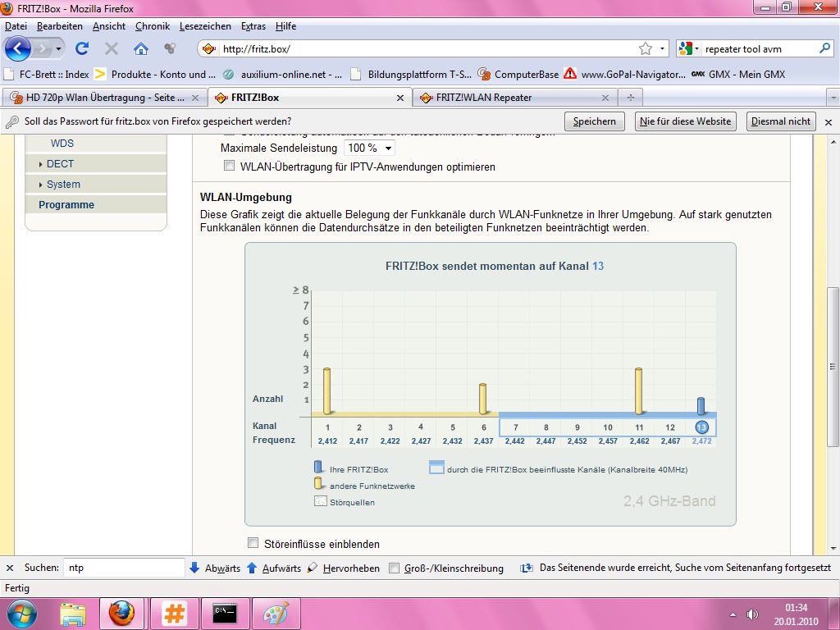
Task: Find next with Abwärts arrow
Action: tap(215, 568)
